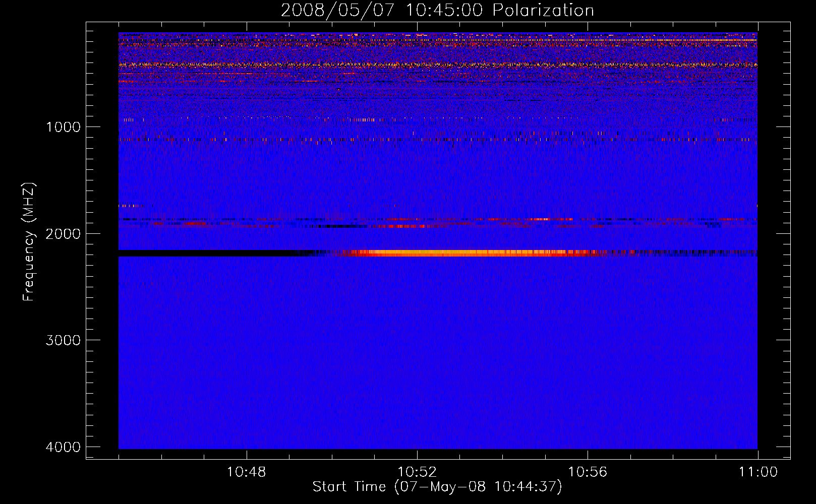
Task: Click the "Frequency (MHZ)" y-axis label
Action: coord(29,242)
